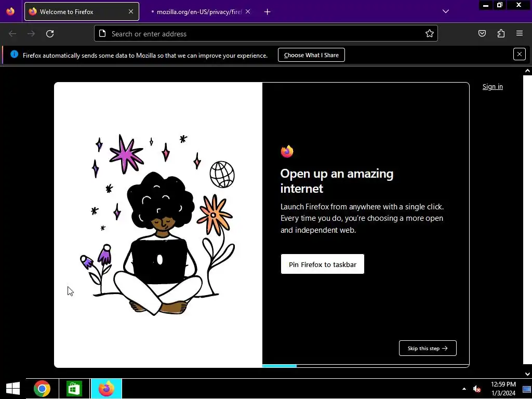Restore down the Firefox window
This screenshot has height=399, width=532.
pos(499,5)
